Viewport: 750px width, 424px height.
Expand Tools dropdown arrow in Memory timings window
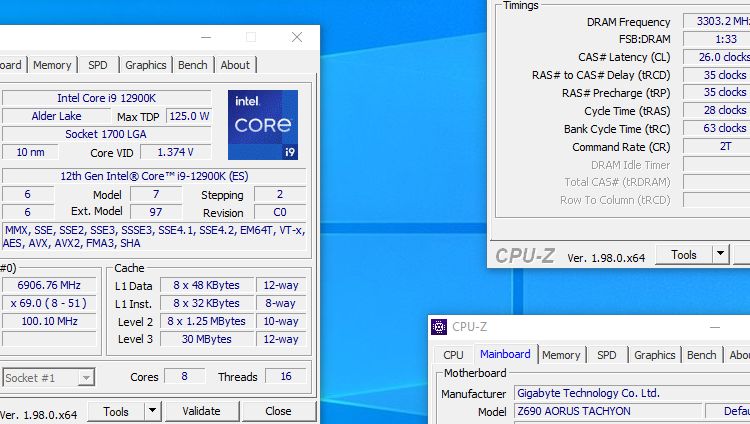(720, 254)
